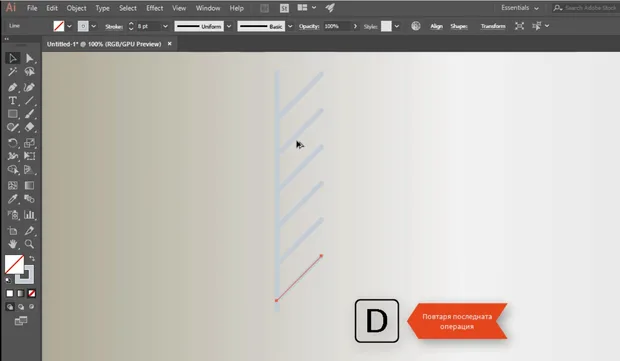
Task: Open the Object menu
Action: click(x=76, y=8)
